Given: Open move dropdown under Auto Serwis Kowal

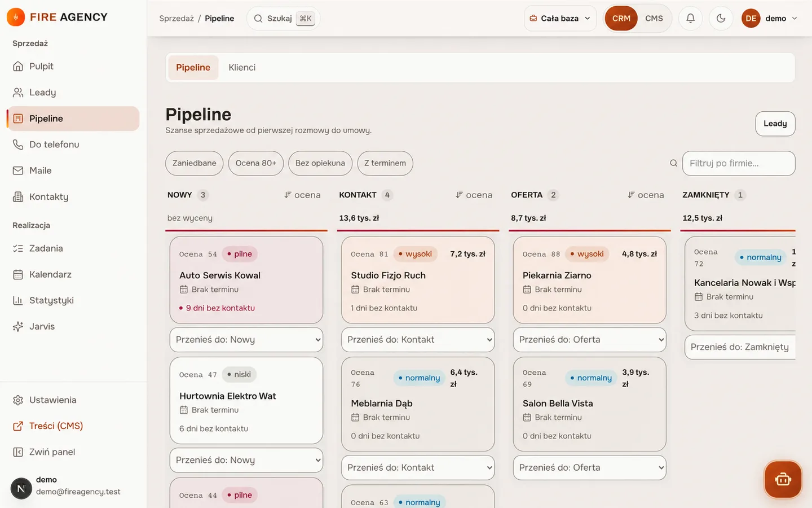Looking at the screenshot, I should click(246, 340).
